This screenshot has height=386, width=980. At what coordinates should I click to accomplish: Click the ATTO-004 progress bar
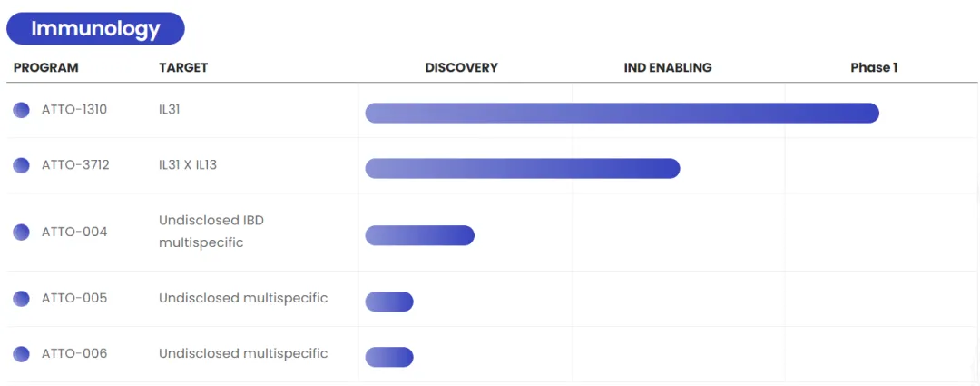419,235
